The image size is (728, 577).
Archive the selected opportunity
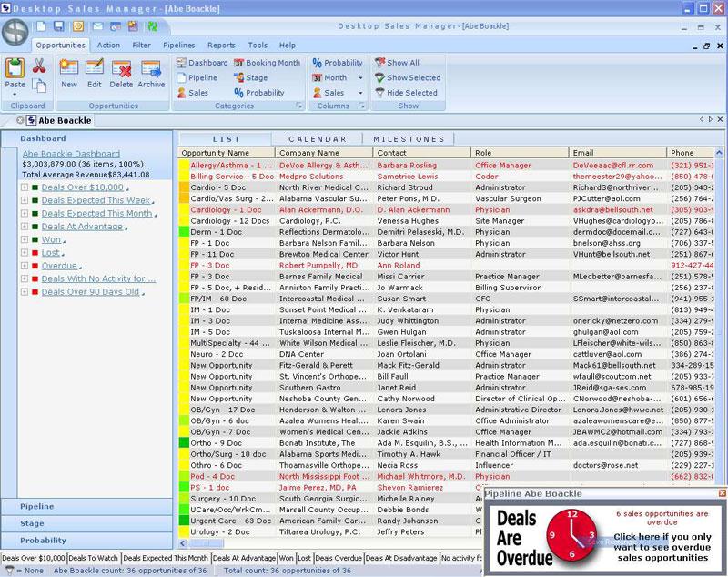pos(151,72)
